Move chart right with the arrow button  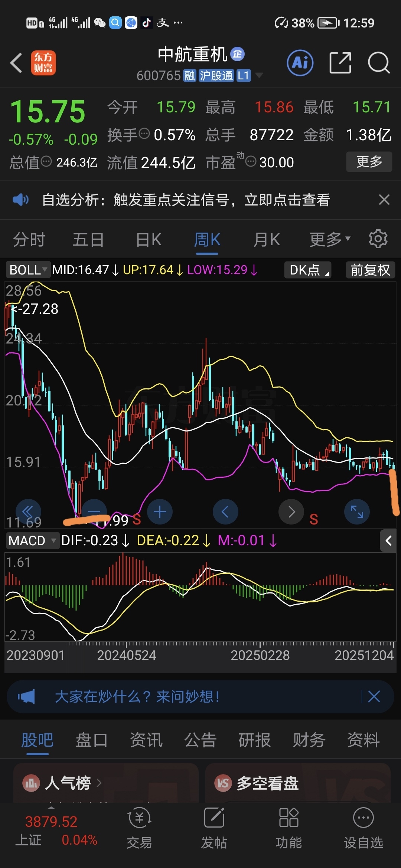291,512
